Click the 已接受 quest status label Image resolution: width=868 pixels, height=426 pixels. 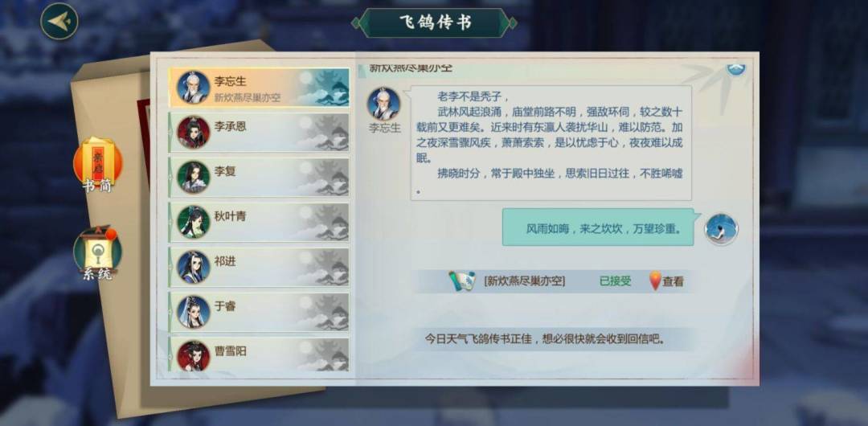click(x=616, y=281)
